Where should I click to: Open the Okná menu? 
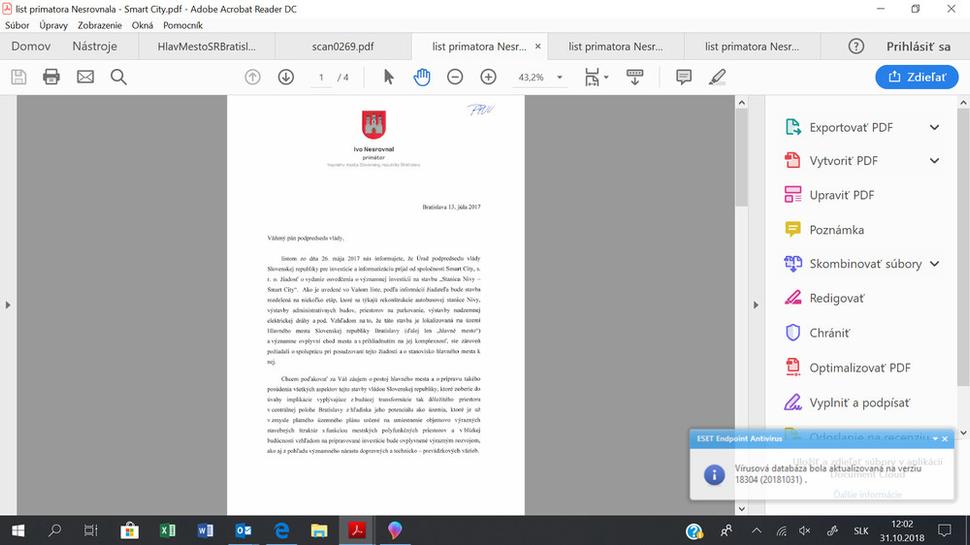click(x=142, y=25)
